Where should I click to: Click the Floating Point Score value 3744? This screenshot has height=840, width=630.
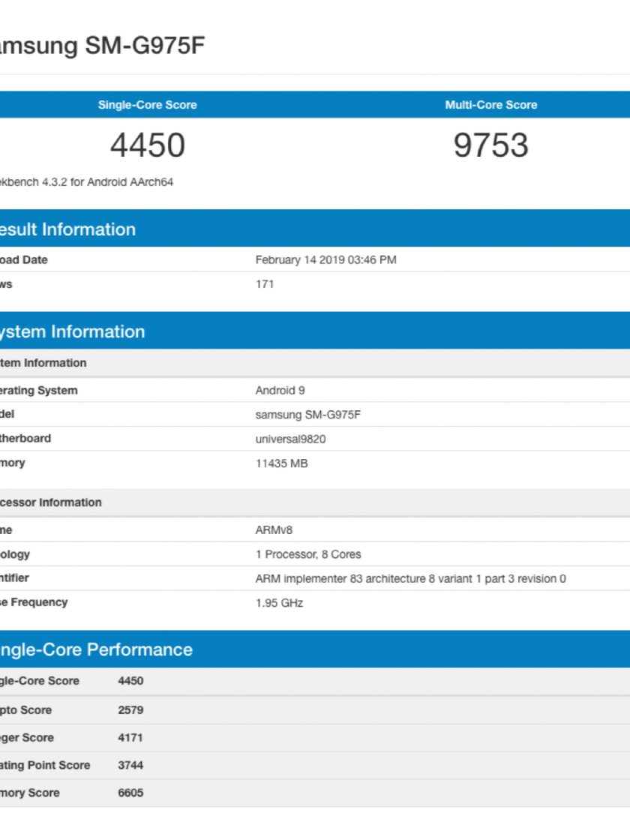130,765
